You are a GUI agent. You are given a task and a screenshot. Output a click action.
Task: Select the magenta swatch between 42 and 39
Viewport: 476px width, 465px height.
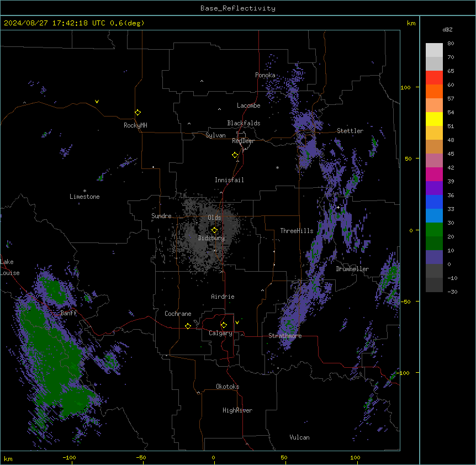pos(434,174)
